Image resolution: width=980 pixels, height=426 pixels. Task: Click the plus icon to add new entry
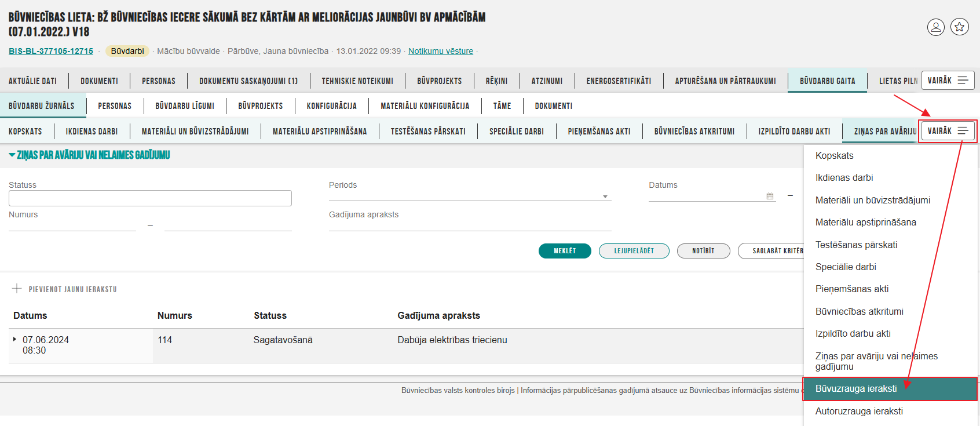(x=17, y=289)
